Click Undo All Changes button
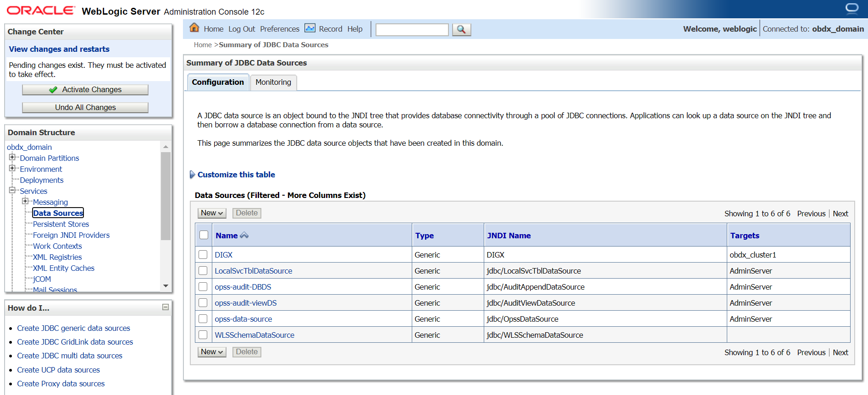 click(x=85, y=107)
